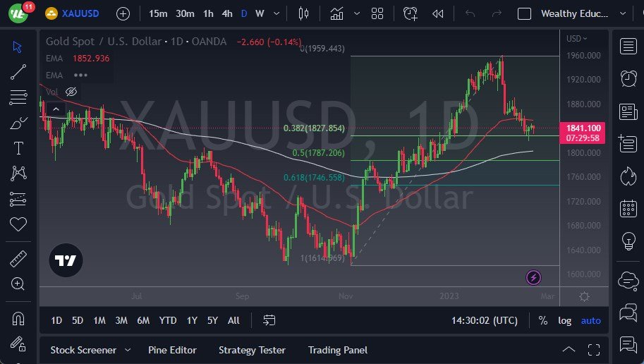Set date range to 1D

[x=56, y=320]
